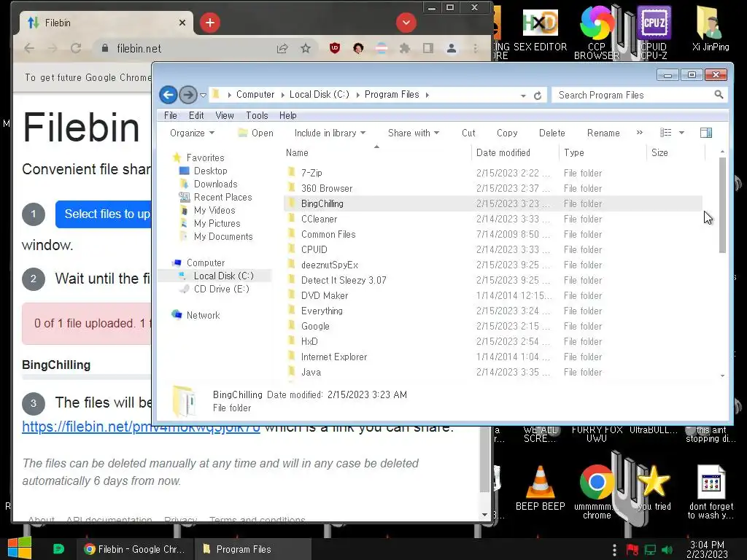
Task: Select the HxD folder row
Action: [493, 341]
